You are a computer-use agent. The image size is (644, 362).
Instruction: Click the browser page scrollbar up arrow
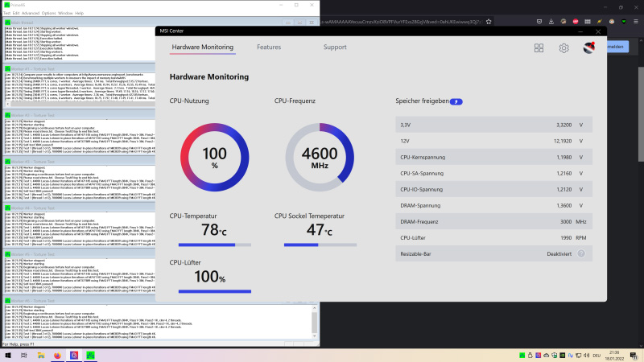pos(641,41)
